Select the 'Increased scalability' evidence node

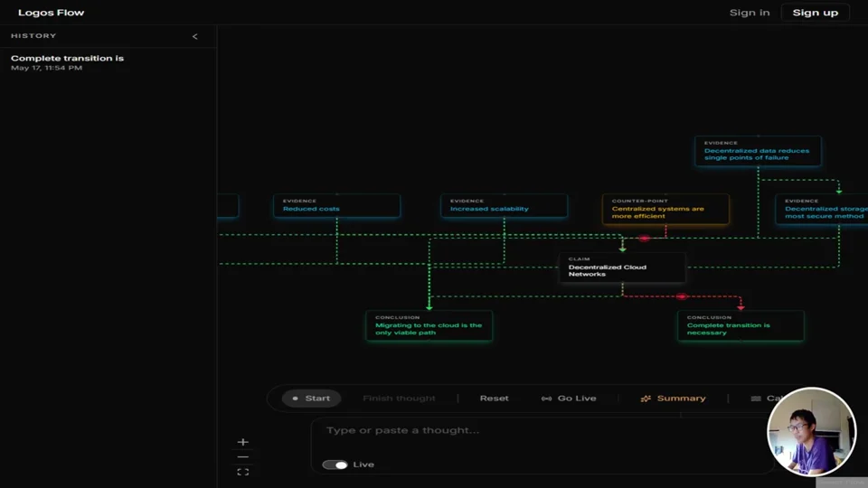(504, 206)
